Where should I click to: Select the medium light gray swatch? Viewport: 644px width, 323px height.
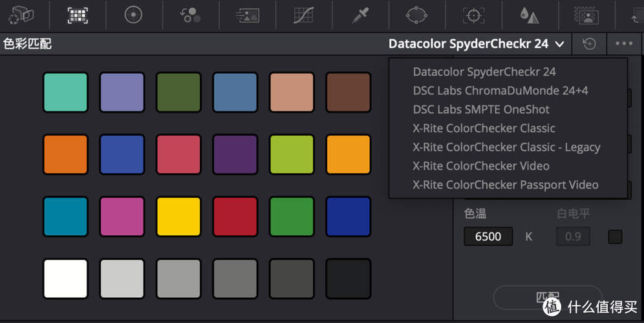coord(178,278)
